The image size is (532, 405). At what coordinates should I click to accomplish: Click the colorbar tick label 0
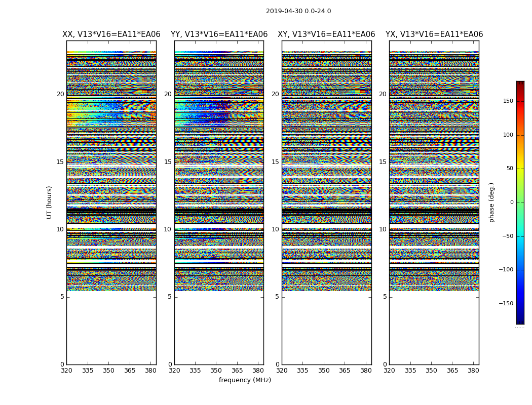(512, 202)
